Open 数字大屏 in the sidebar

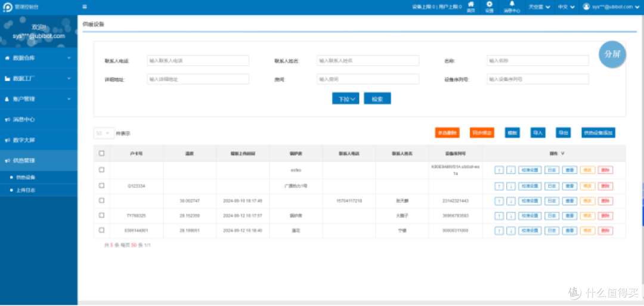pos(39,140)
